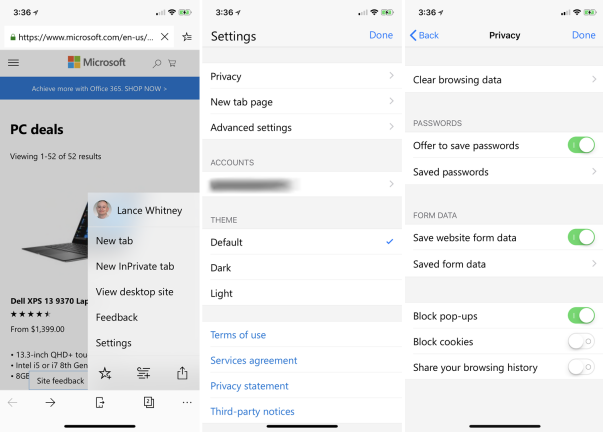Select the Default theme

point(302,242)
